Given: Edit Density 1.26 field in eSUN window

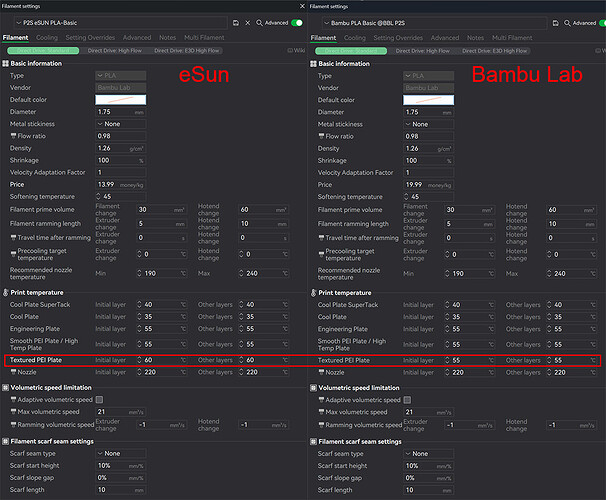Looking at the screenshot, I should tap(121, 148).
